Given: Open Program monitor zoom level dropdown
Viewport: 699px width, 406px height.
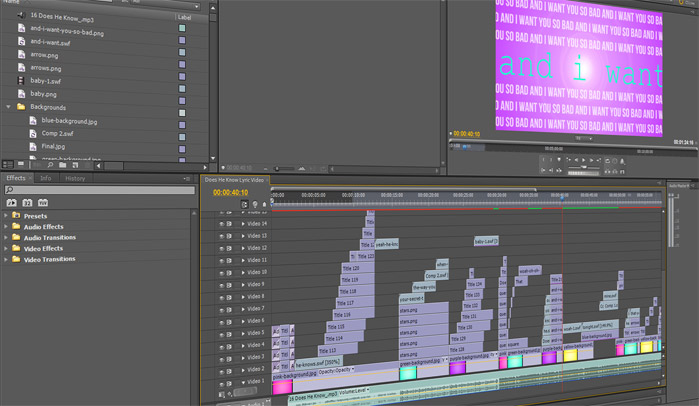Looking at the screenshot, I should tap(584, 139).
